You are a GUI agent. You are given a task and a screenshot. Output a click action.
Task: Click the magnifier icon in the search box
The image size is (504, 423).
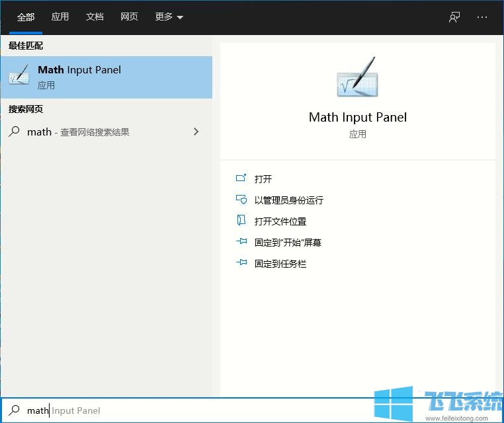pos(14,410)
